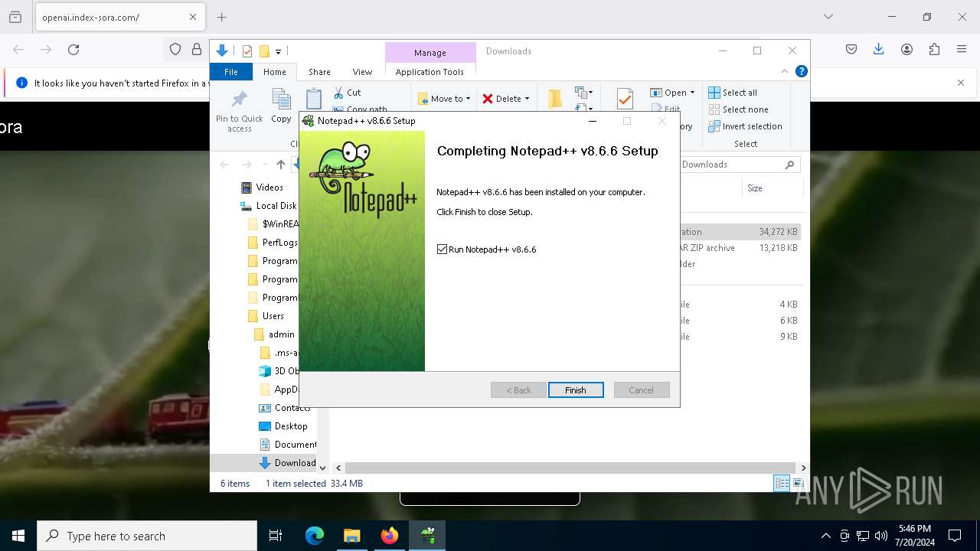The height and width of the screenshot is (551, 980).
Task: Open File Explorer taskbar icon
Action: (x=352, y=536)
